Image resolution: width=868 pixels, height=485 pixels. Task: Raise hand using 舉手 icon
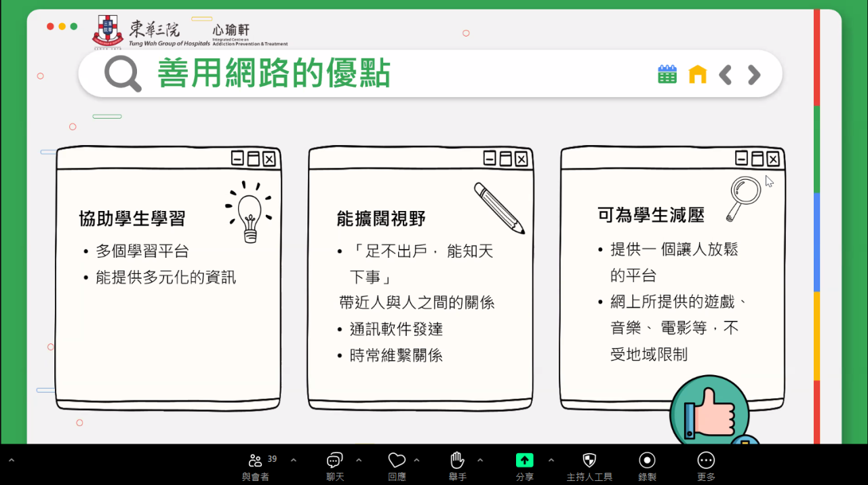(457, 461)
